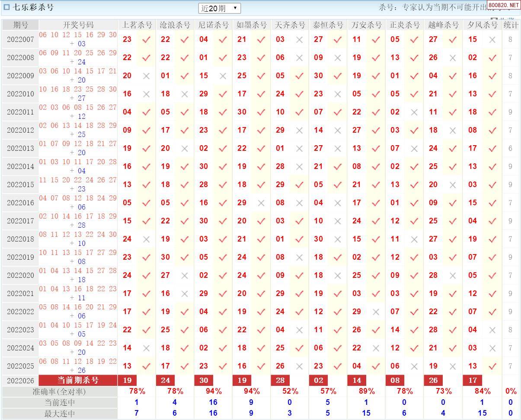
Task: Click the 开奖号码 column header
Action: coord(78,25)
